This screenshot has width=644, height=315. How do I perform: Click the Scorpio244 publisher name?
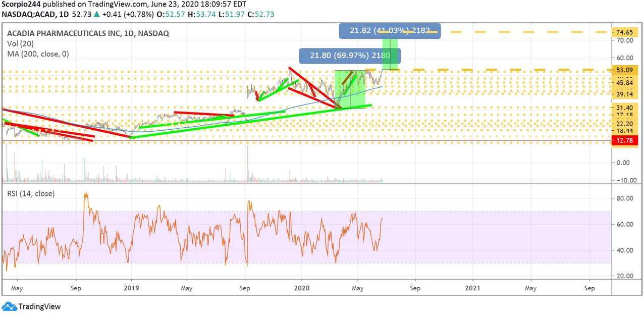[x=20, y=4]
